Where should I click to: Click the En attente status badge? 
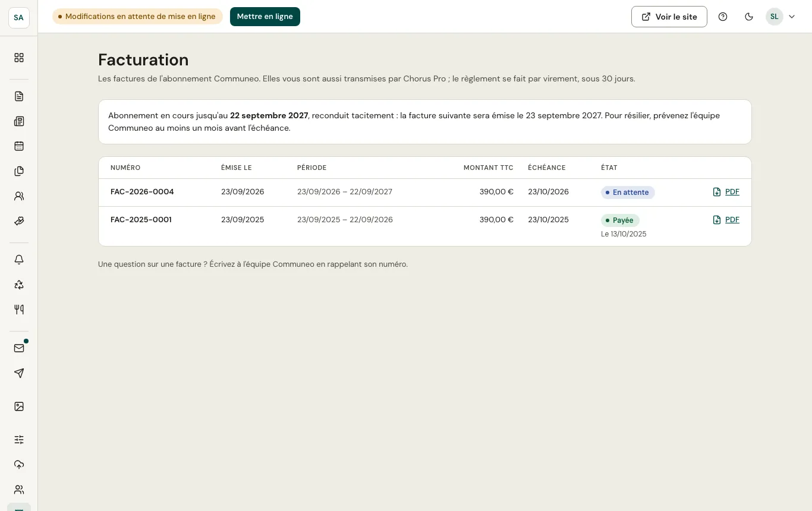pos(628,193)
